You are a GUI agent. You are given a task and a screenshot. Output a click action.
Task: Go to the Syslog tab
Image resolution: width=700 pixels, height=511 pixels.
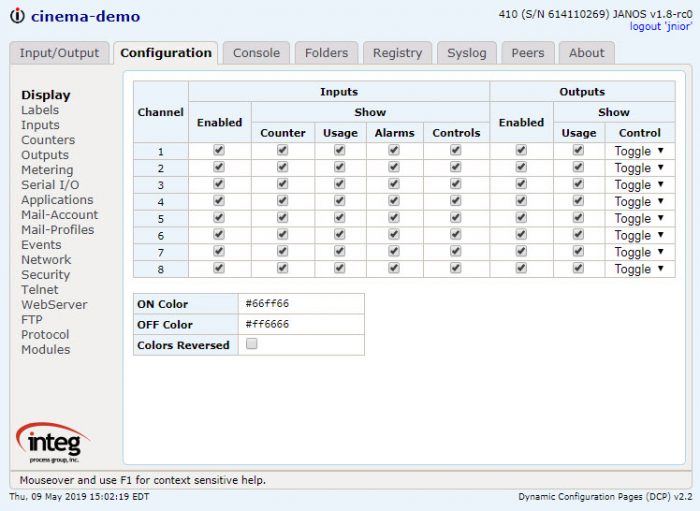[x=467, y=53]
